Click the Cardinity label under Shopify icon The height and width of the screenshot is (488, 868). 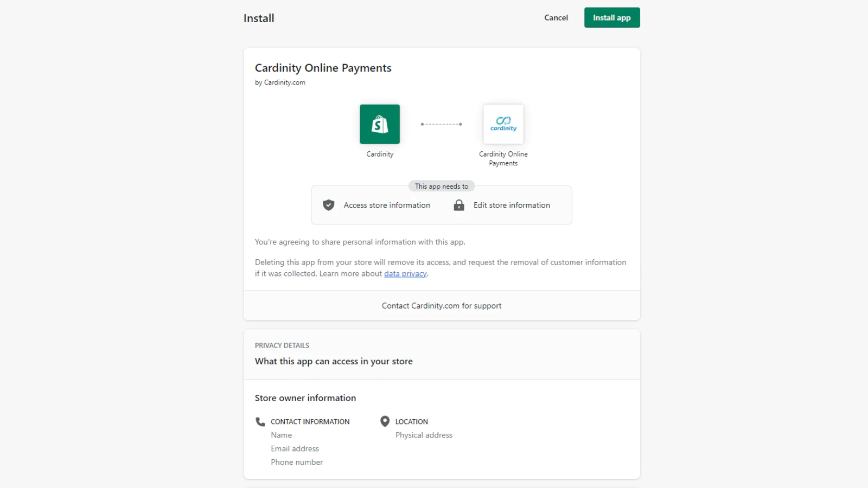(380, 155)
